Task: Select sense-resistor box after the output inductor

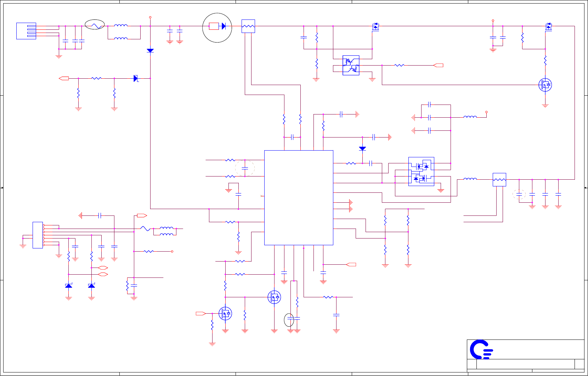Action: coord(499,179)
